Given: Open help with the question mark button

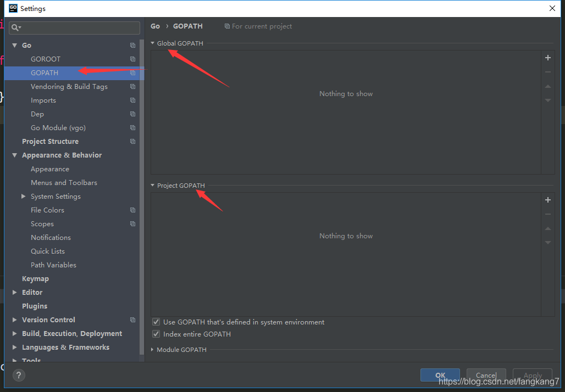Looking at the screenshot, I should pyautogui.click(x=19, y=376).
